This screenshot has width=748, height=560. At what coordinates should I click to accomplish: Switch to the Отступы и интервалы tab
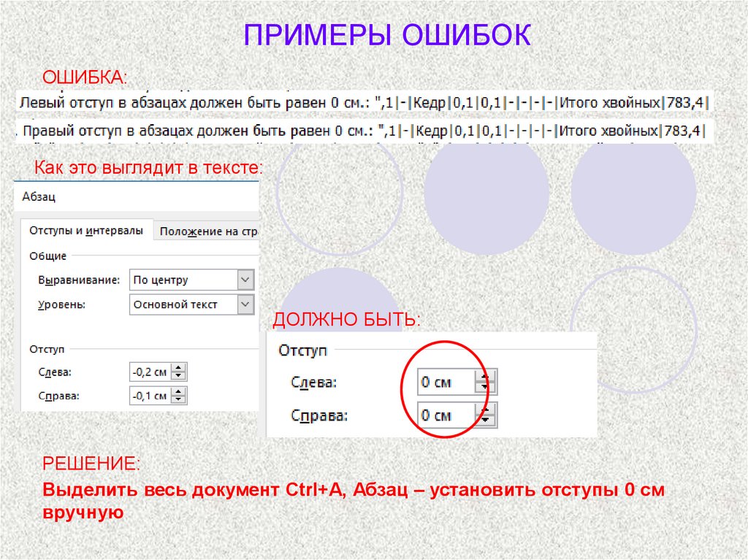pyautogui.click(x=86, y=230)
